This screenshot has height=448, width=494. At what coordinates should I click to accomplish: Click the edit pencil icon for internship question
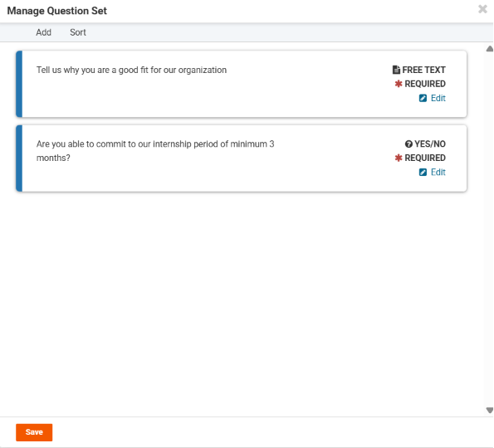[x=423, y=173]
